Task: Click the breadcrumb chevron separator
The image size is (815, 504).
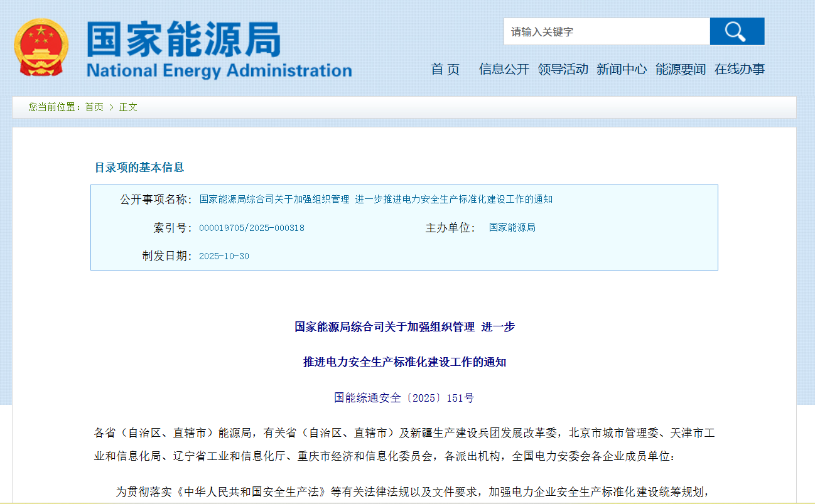Action: coord(111,107)
